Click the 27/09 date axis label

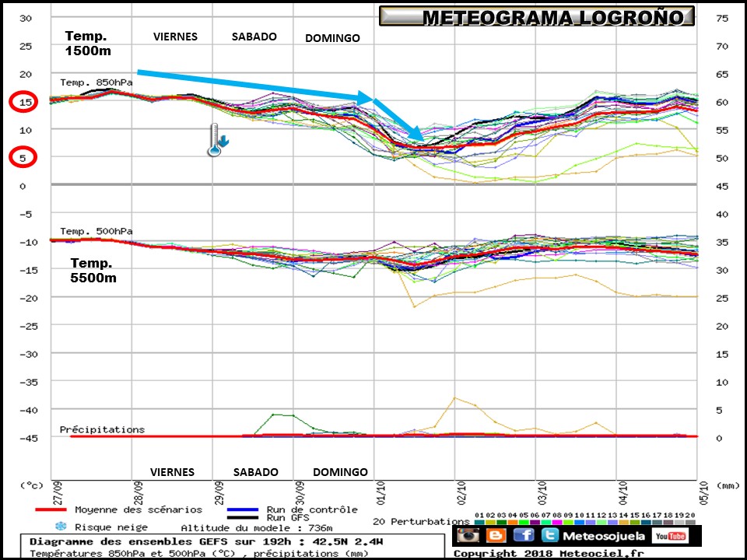pyautogui.click(x=58, y=493)
